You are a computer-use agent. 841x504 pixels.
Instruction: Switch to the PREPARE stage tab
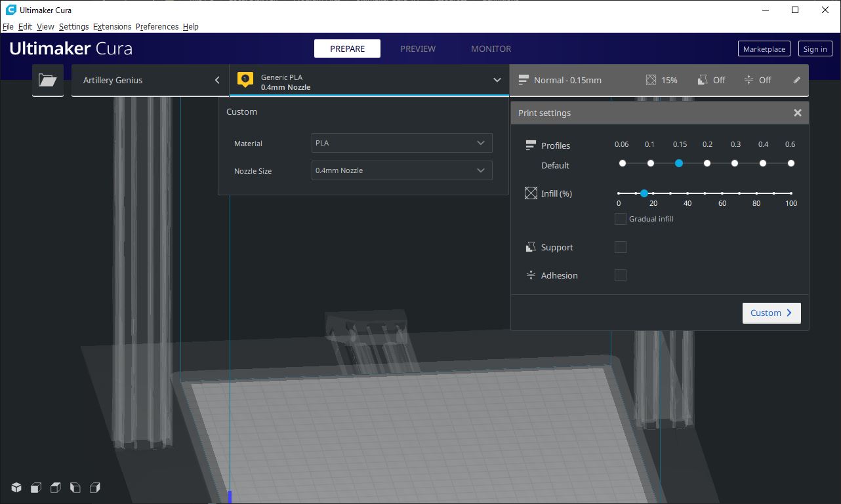[x=347, y=48]
